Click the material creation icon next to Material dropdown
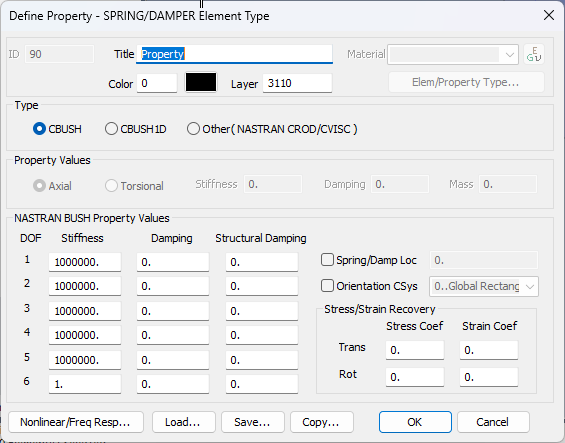565x443 pixels. pos(534,55)
